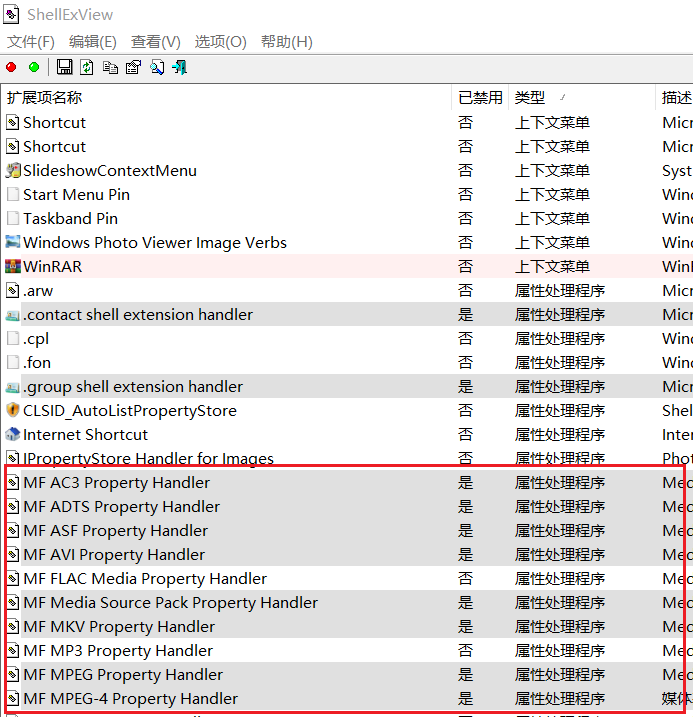Open the 编辑(E) menu
The height and width of the screenshot is (717, 693).
click(92, 41)
